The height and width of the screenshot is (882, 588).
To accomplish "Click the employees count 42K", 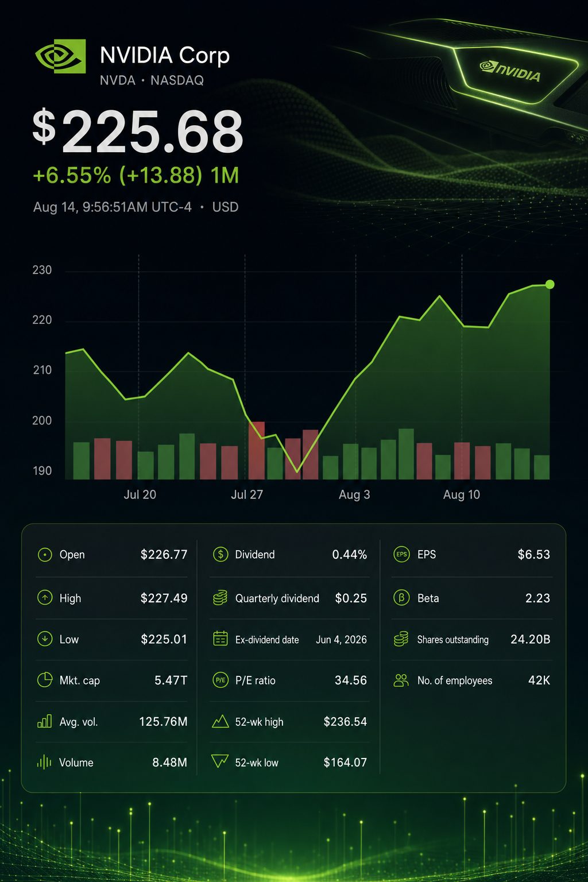I will (x=539, y=680).
